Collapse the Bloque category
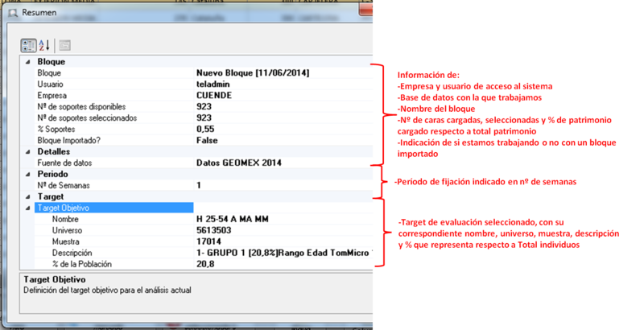Viewport: 644px width, 330px height. 27,61
